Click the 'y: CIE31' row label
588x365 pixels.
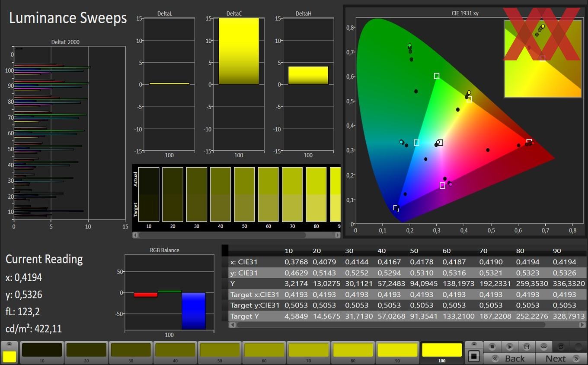[244, 273]
